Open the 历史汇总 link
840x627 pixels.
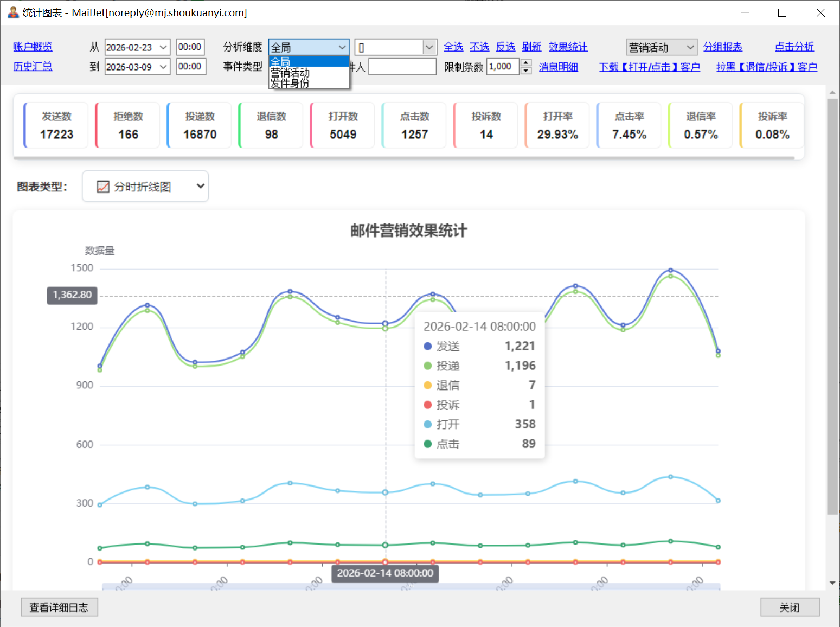point(33,67)
